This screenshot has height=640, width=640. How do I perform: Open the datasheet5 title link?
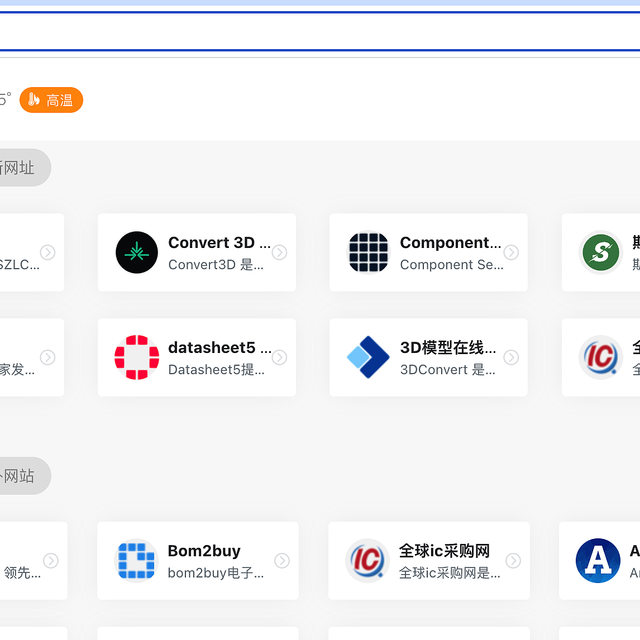coord(218,348)
